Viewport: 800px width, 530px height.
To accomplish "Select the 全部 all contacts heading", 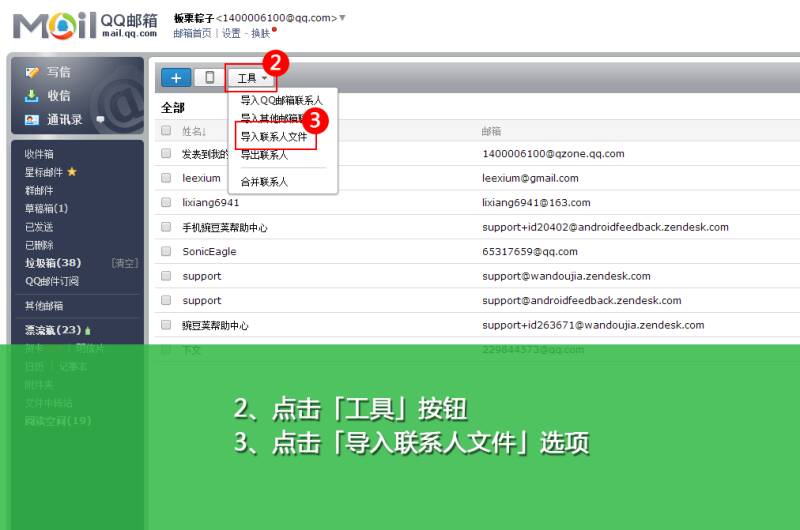I will pyautogui.click(x=172, y=108).
